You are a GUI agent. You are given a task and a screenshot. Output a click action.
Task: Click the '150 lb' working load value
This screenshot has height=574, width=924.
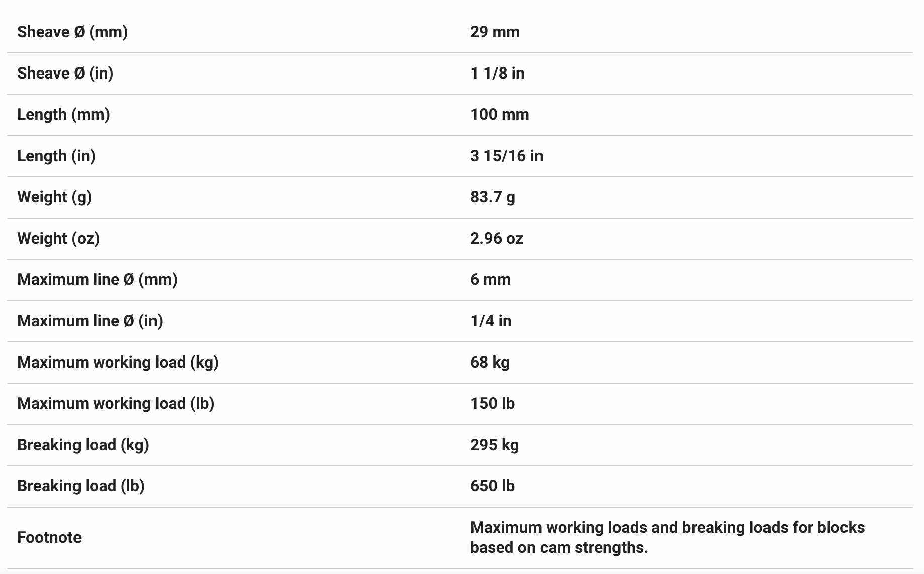(492, 403)
